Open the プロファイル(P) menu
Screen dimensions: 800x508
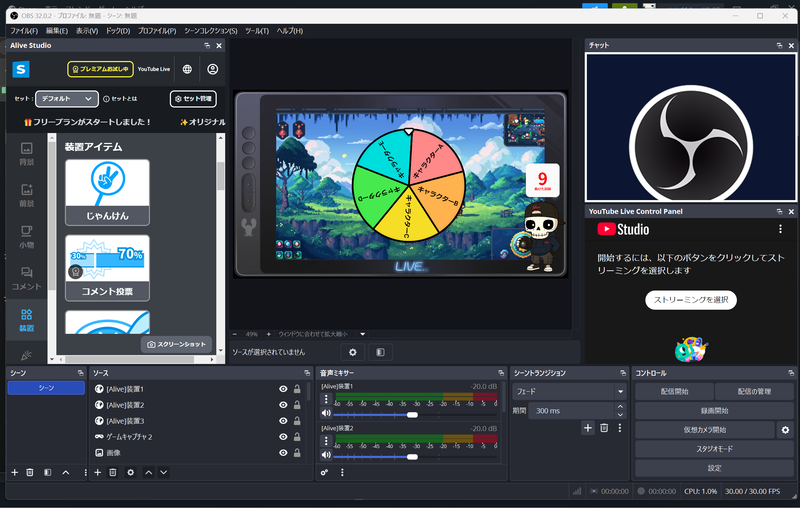[x=157, y=31]
